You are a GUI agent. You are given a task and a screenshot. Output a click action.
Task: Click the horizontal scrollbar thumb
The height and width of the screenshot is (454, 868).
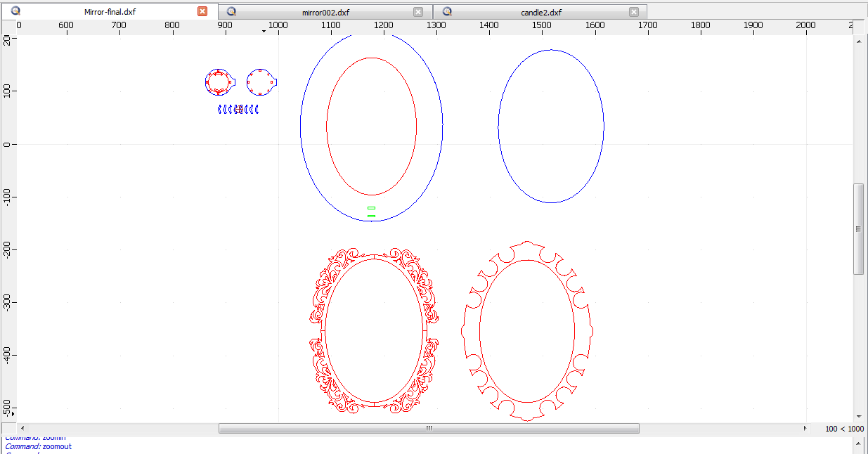coord(429,428)
